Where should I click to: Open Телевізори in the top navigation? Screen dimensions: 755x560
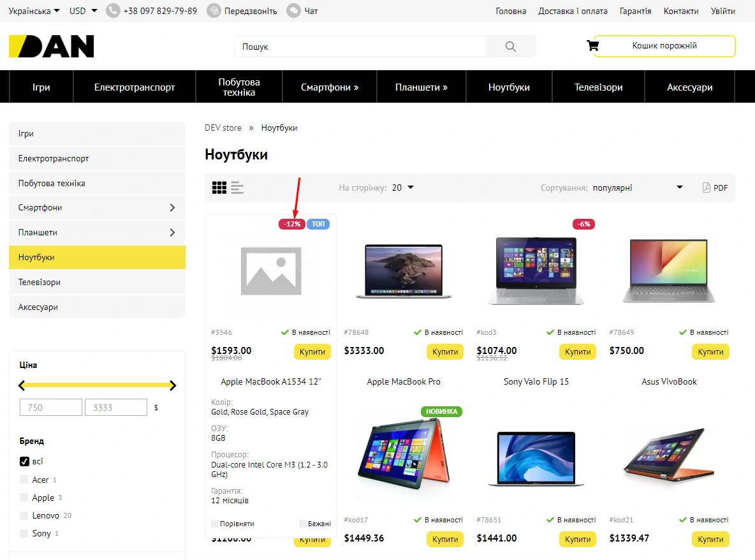coord(598,87)
